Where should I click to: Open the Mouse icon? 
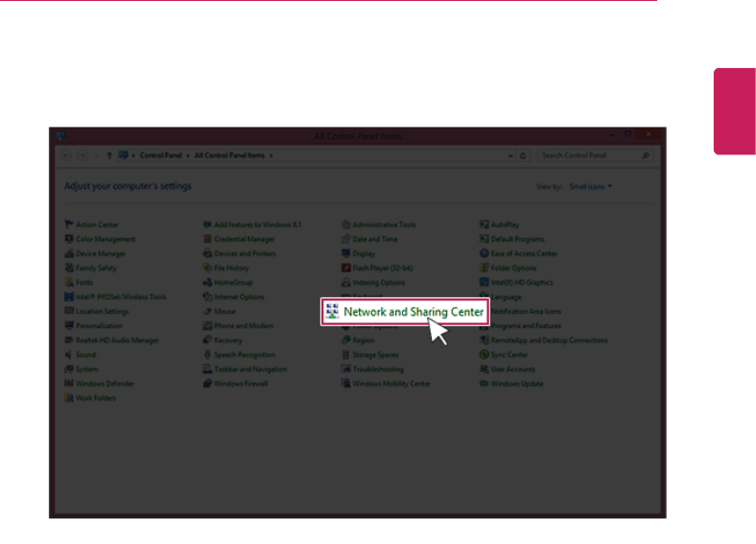pyautogui.click(x=207, y=311)
